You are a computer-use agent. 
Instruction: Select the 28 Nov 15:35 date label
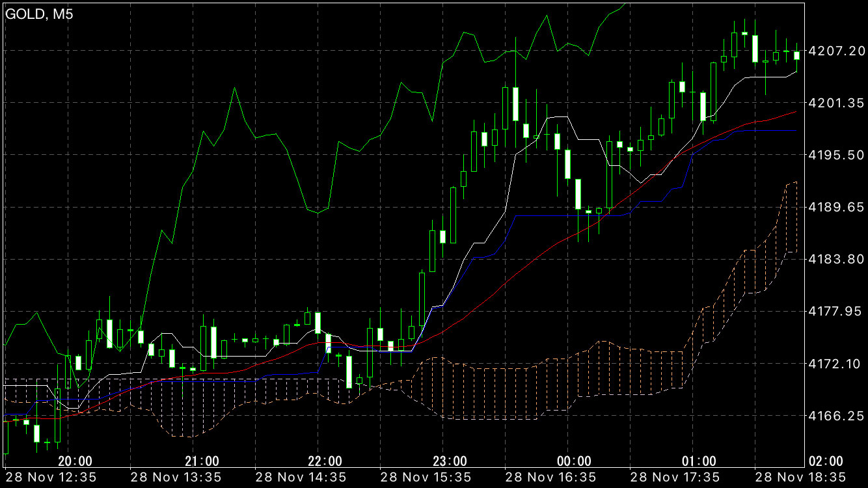pos(426,478)
